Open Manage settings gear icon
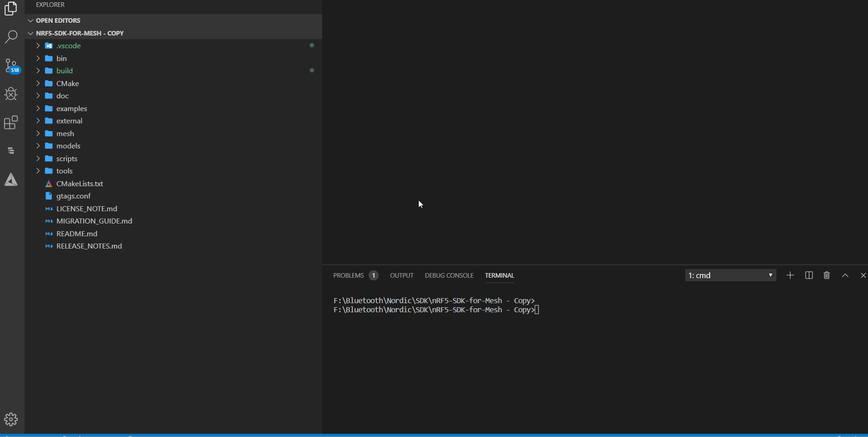Screen dimensions: 868x437 11,419
